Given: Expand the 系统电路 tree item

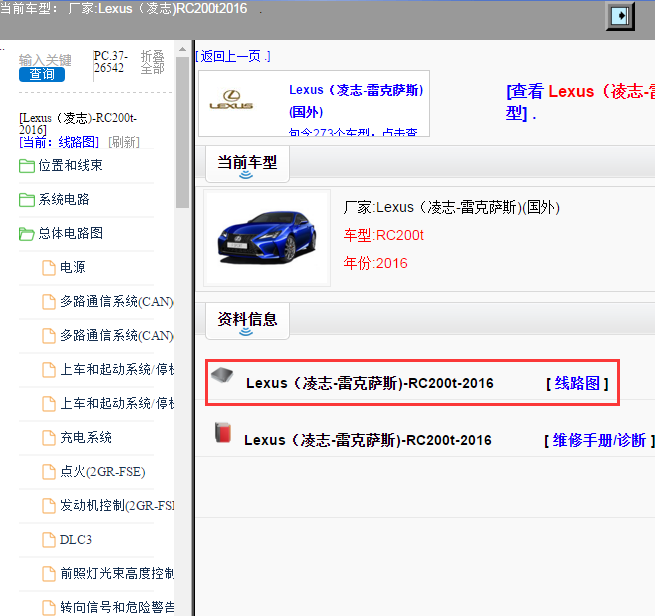Looking at the screenshot, I should [64, 199].
